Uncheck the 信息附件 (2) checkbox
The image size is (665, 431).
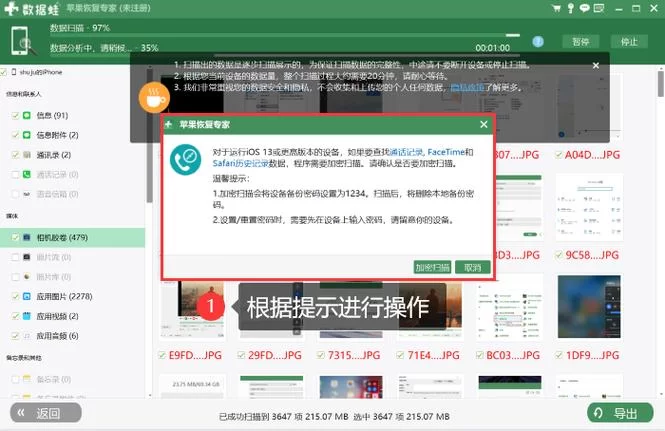tap(15, 135)
